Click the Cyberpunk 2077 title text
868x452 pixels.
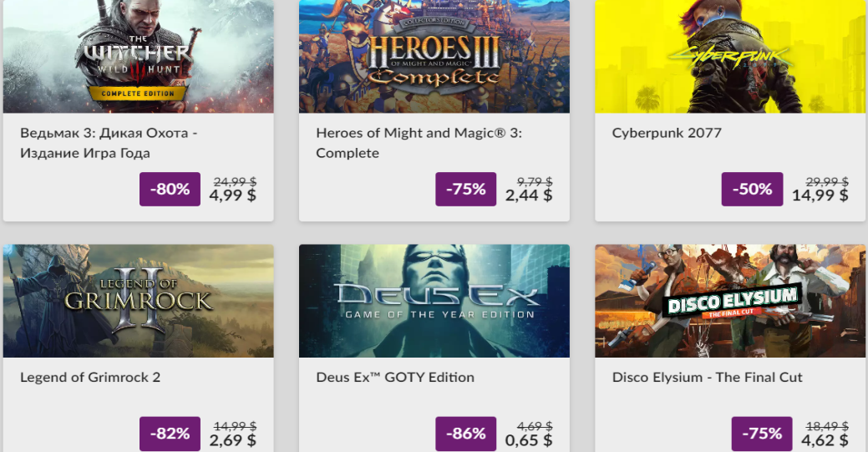[x=667, y=133]
